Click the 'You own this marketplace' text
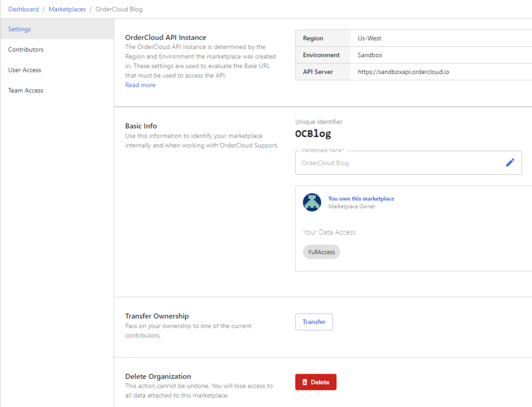 (x=361, y=199)
